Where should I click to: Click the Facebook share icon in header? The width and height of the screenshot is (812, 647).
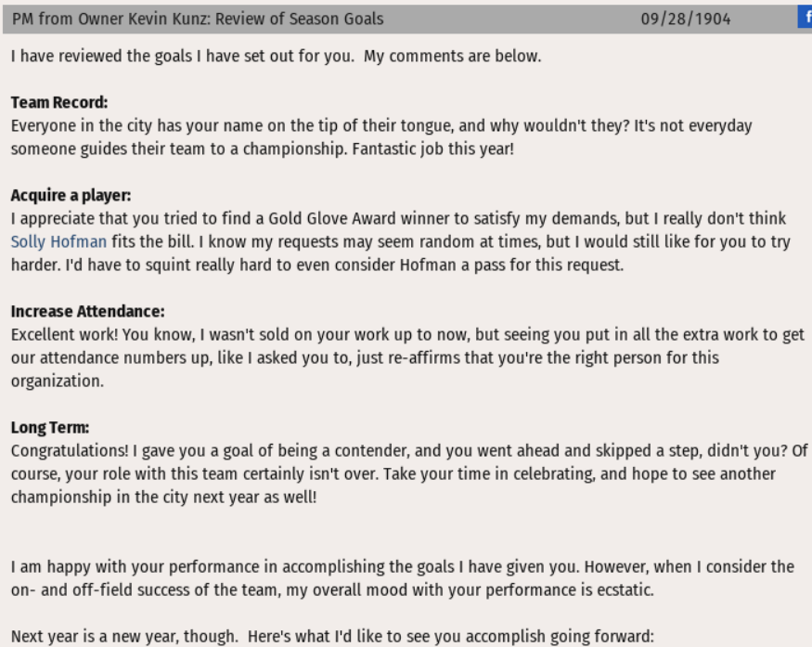click(x=806, y=17)
